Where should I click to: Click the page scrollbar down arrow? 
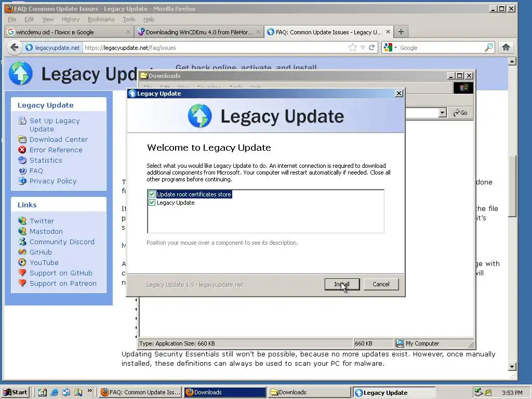coord(512,366)
